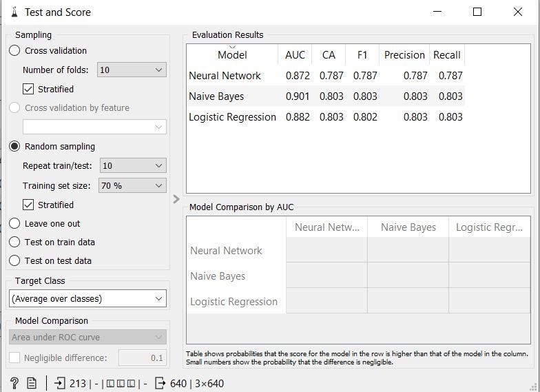
Task: Sort by Model column header
Action: pyautogui.click(x=232, y=55)
